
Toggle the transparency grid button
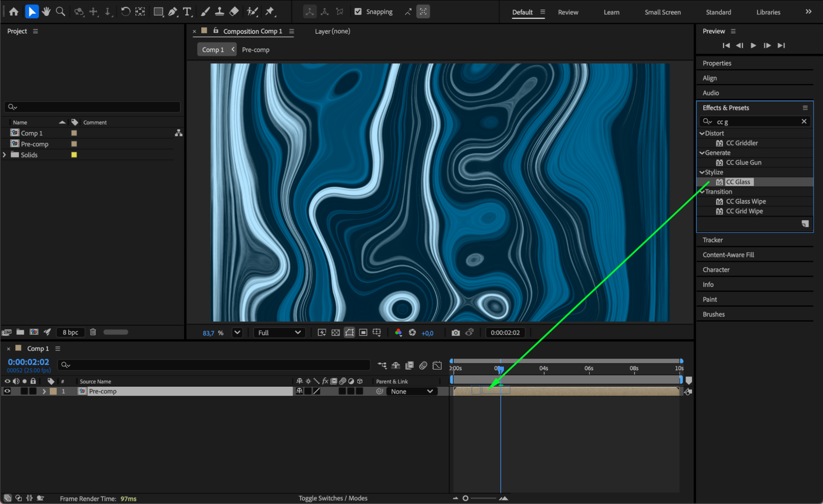(x=336, y=333)
